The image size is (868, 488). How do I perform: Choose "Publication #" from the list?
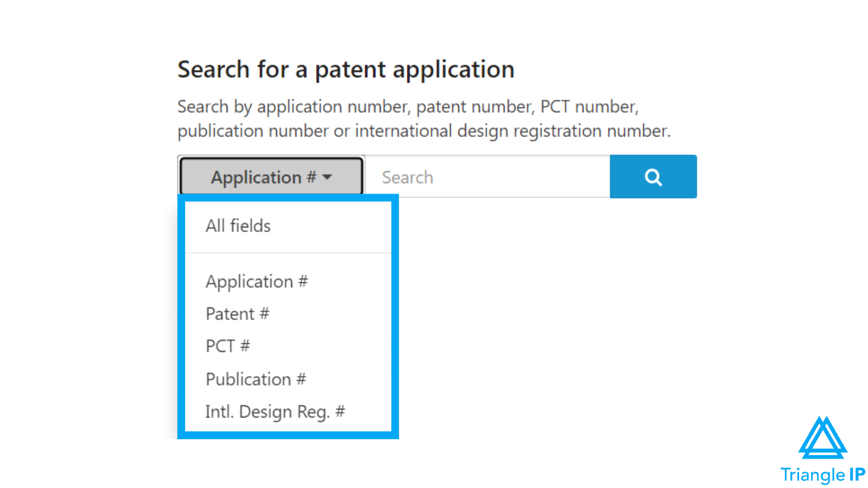[256, 379]
